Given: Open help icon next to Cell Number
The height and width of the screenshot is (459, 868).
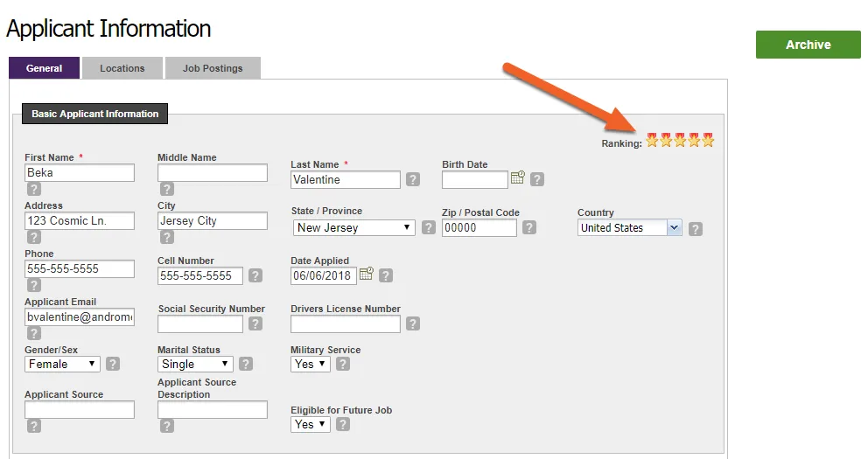Looking at the screenshot, I should click(x=255, y=275).
